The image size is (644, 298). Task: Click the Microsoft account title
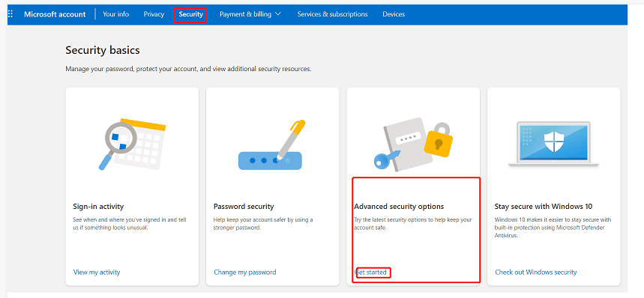[55, 14]
